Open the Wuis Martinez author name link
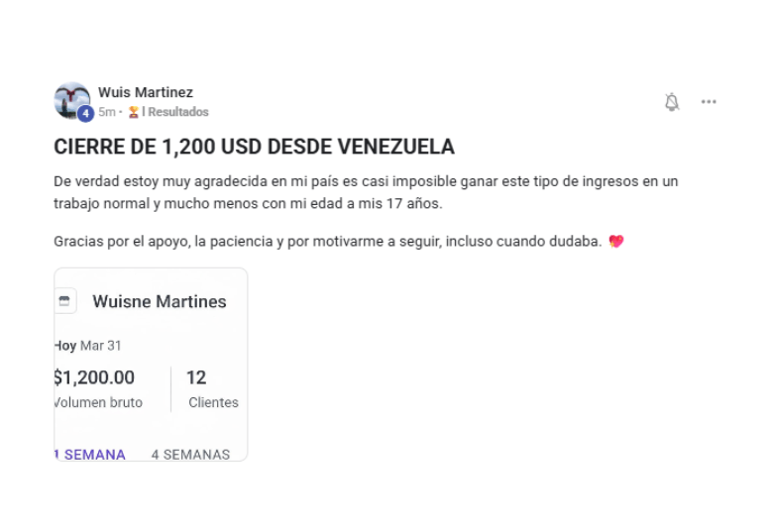 click(x=146, y=92)
